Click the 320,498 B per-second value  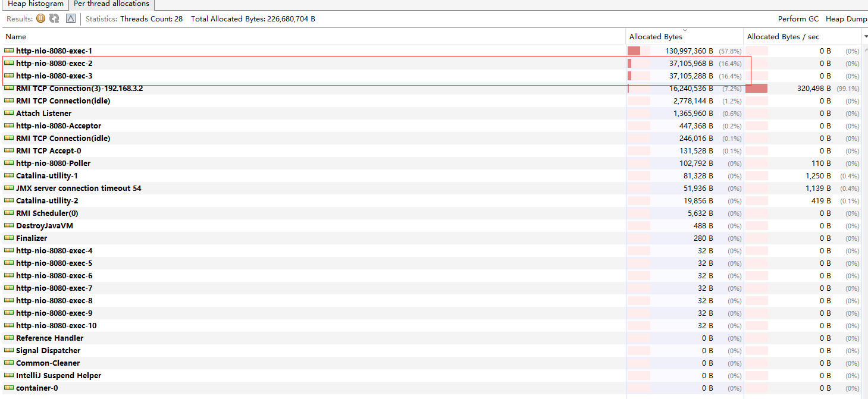point(814,88)
